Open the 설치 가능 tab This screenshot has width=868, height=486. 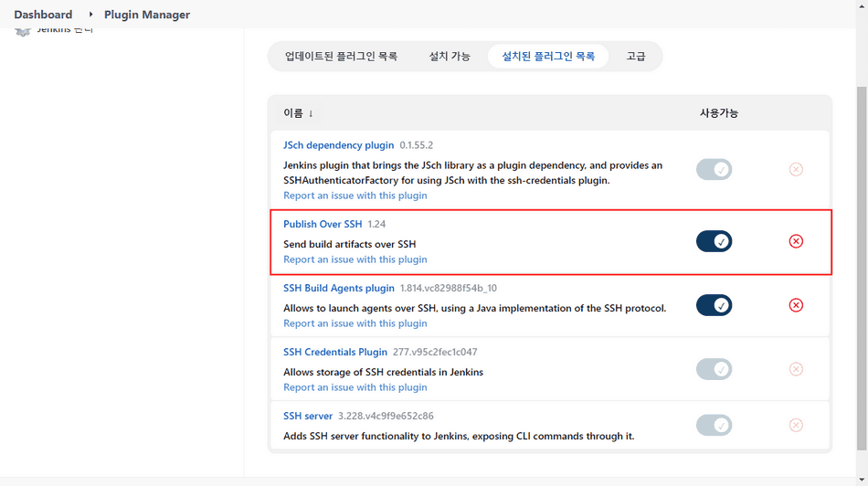[449, 56]
